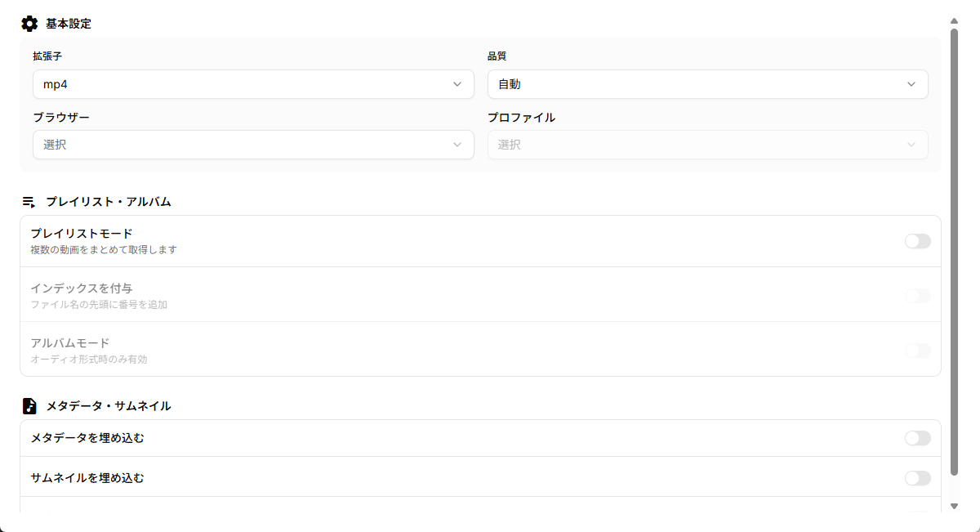The width and height of the screenshot is (980, 532).
Task: Click the メタデータ・サムネイル file icon
Action: pyautogui.click(x=29, y=405)
